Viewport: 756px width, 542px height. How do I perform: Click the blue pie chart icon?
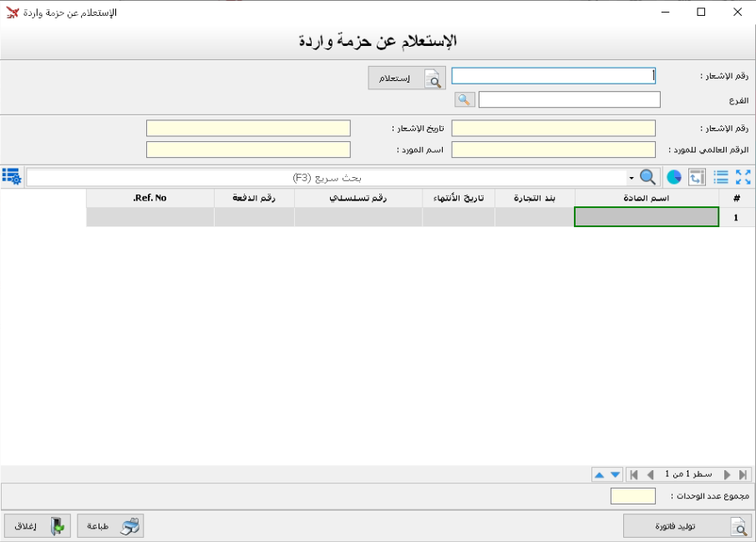click(673, 177)
